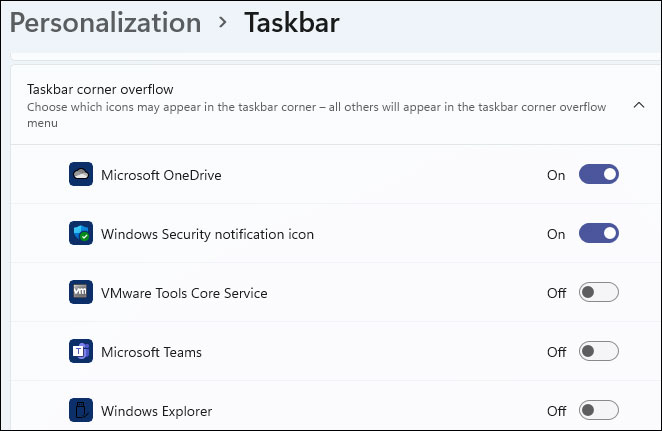Click the Taskbar page title
The height and width of the screenshot is (431, 662).
pos(291,23)
